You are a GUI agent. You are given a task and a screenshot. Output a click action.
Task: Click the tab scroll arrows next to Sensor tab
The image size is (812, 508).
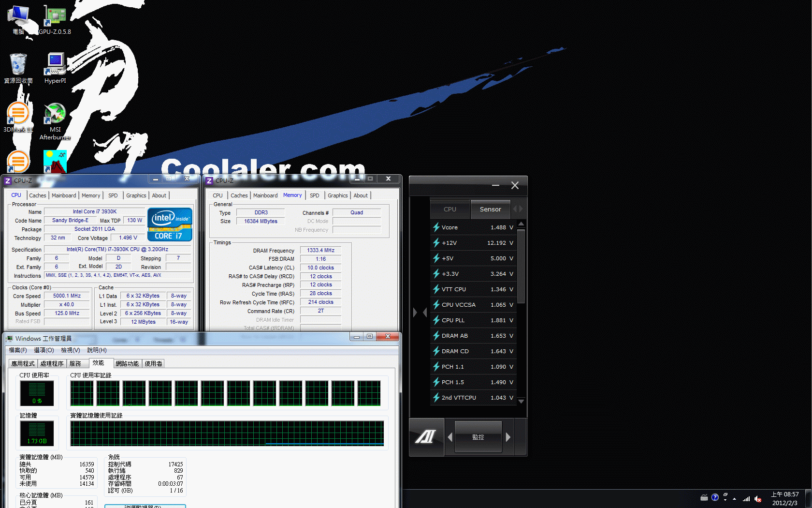(518, 209)
